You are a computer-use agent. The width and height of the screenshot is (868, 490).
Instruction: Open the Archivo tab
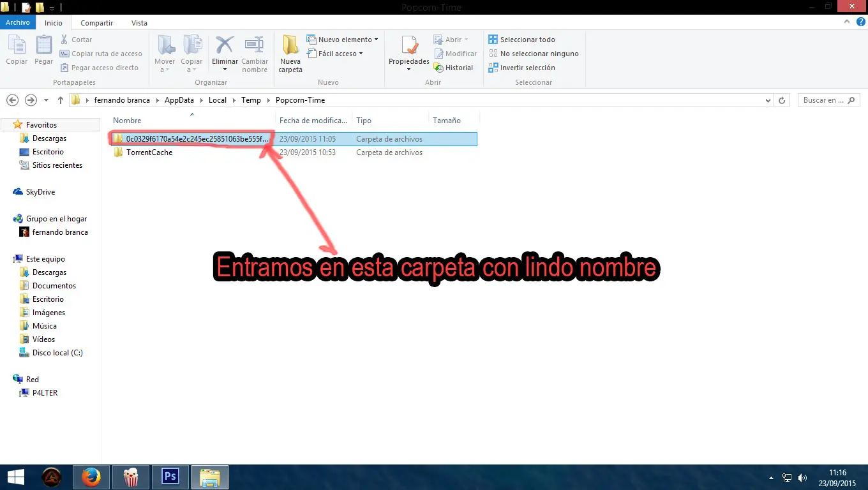click(x=18, y=22)
